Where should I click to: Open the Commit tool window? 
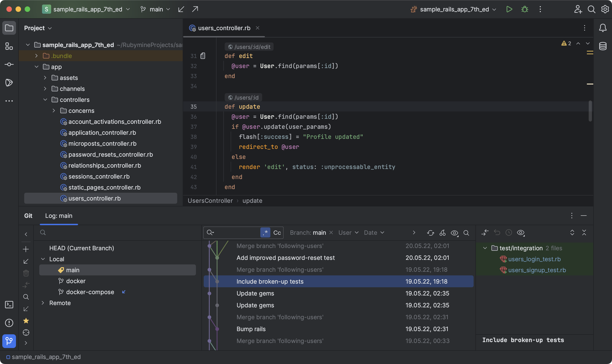point(9,64)
